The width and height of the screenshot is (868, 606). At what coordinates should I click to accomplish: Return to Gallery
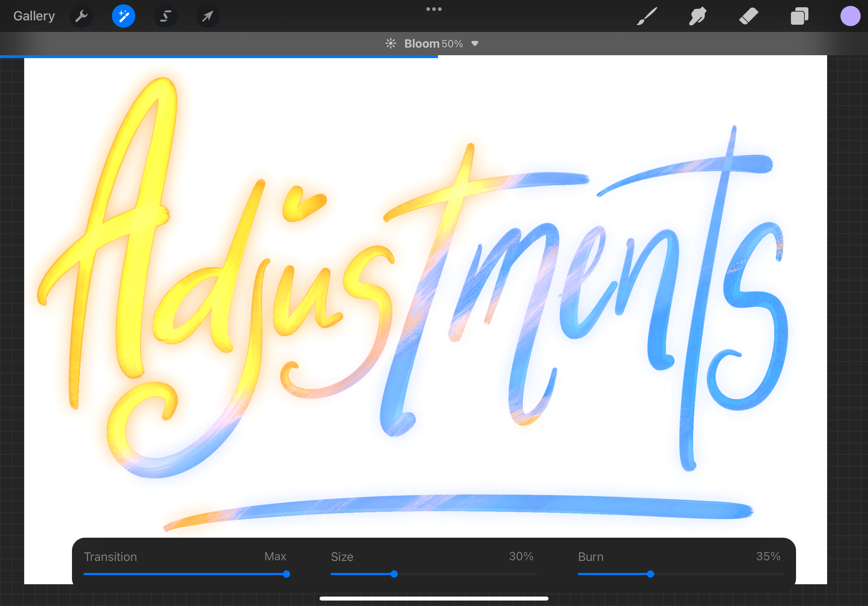[34, 16]
